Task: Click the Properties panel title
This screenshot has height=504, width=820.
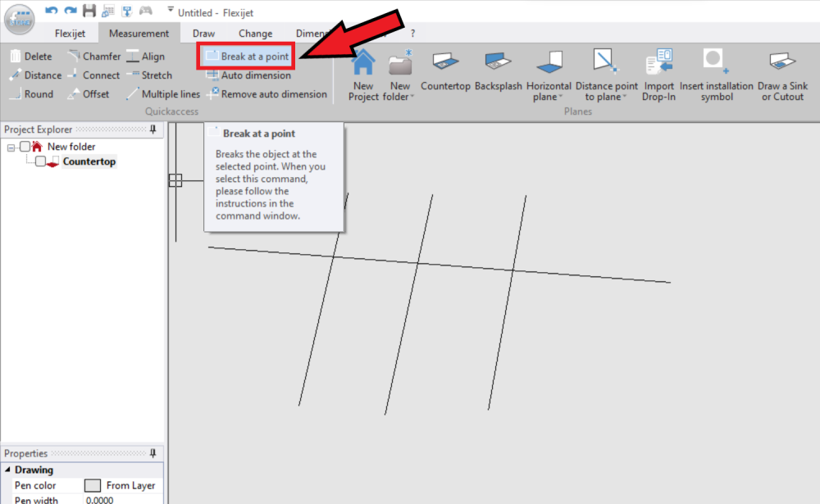Action: 25,452
